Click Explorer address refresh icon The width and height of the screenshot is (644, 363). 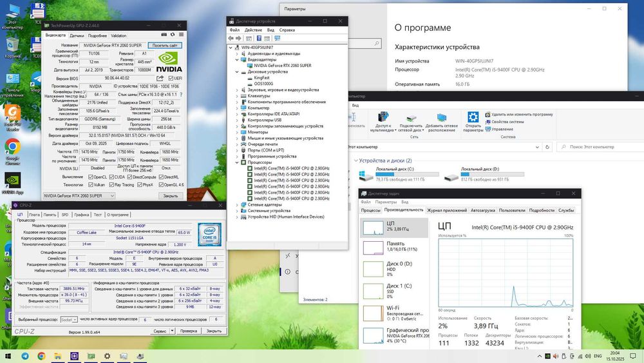(x=547, y=147)
